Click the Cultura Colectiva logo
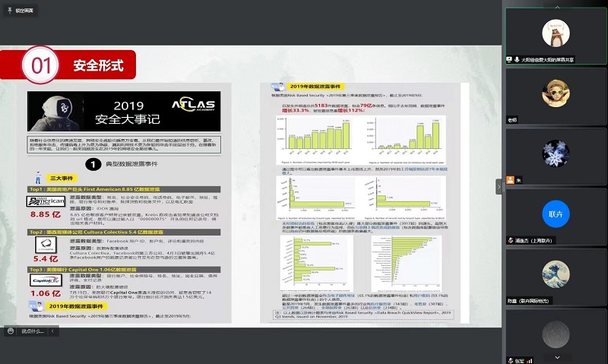The width and height of the screenshot is (608, 364). 46,245
